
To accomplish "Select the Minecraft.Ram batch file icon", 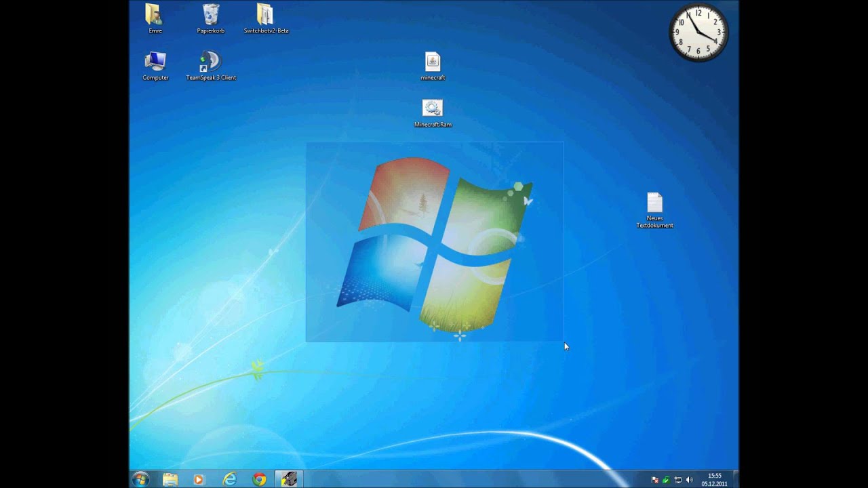I will tap(433, 113).
